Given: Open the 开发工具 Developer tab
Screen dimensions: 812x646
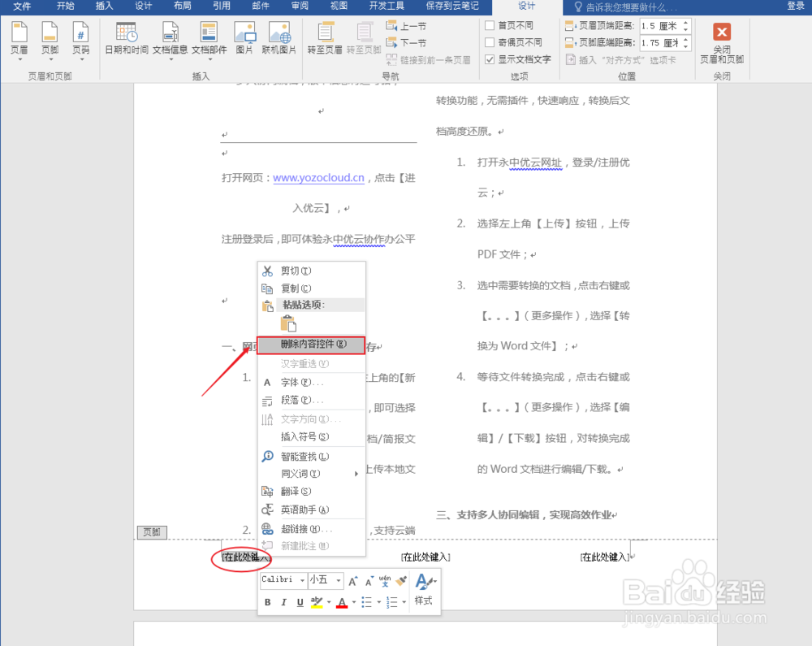Looking at the screenshot, I should point(387,7).
